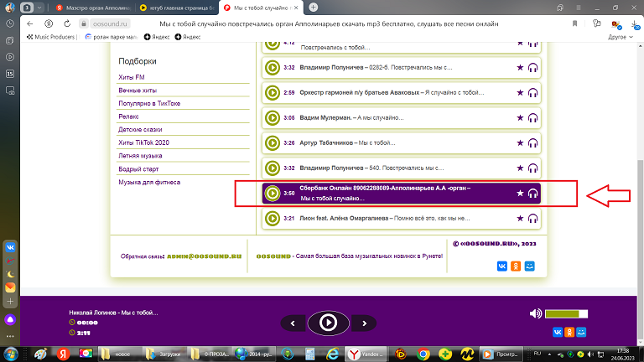Image resolution: width=644 pixels, height=362 pixels.
Task: Switch to ютуб главная страница tab
Action: click(178, 8)
